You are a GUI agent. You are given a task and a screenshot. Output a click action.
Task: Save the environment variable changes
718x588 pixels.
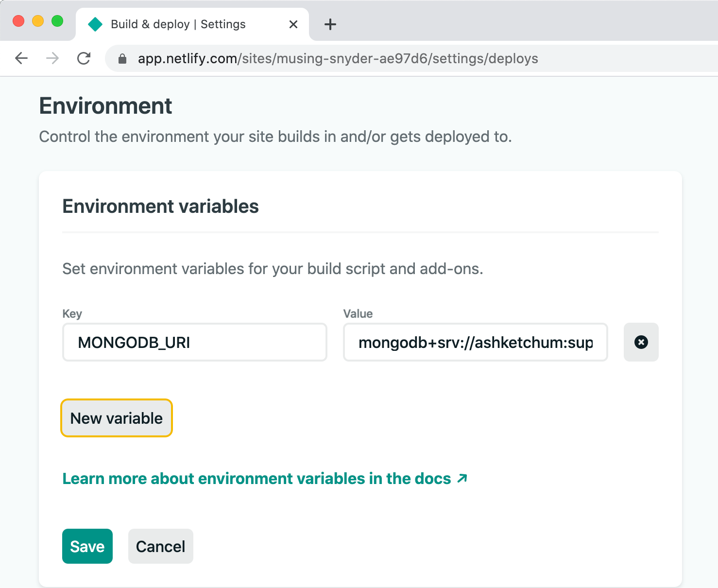click(x=87, y=546)
